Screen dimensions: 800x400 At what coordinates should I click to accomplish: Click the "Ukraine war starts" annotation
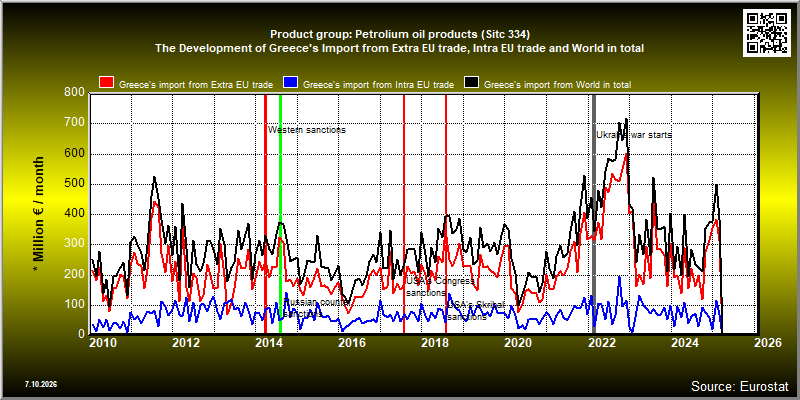tap(634, 135)
